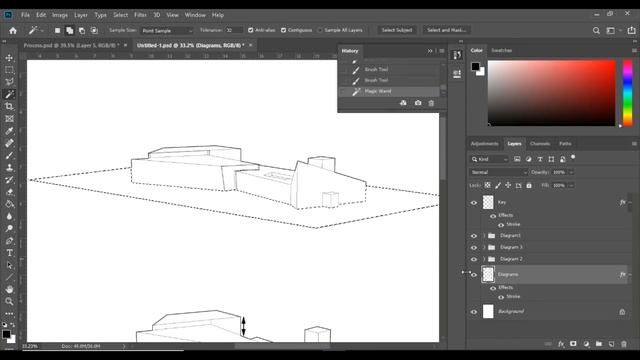Enable Sample All Layers checkbox
Viewport: 640px width, 360px height.
(320, 30)
